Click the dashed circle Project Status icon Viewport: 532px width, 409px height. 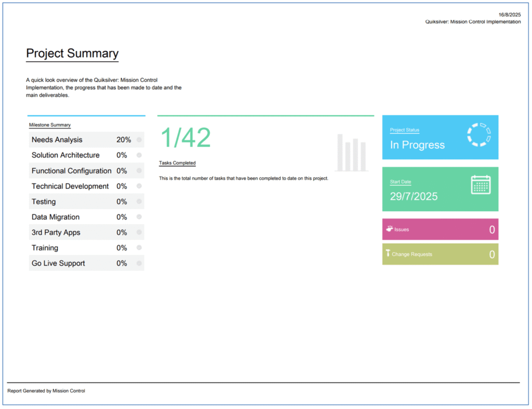[x=478, y=135]
